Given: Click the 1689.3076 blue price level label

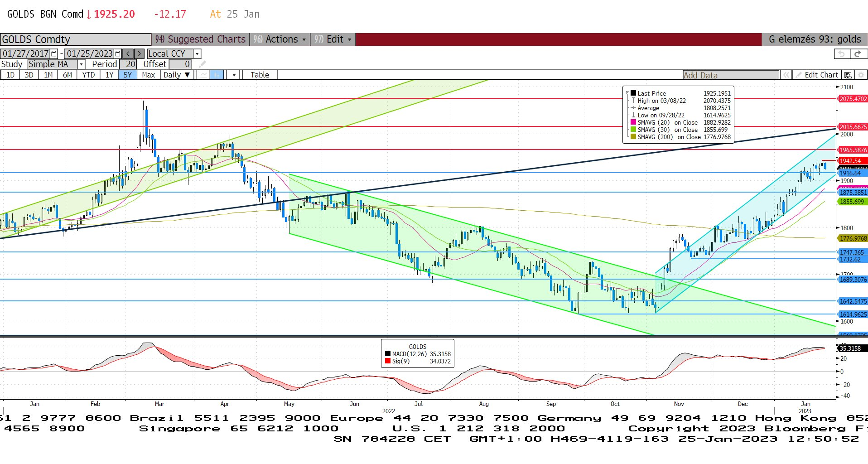Looking at the screenshot, I should (x=853, y=280).
